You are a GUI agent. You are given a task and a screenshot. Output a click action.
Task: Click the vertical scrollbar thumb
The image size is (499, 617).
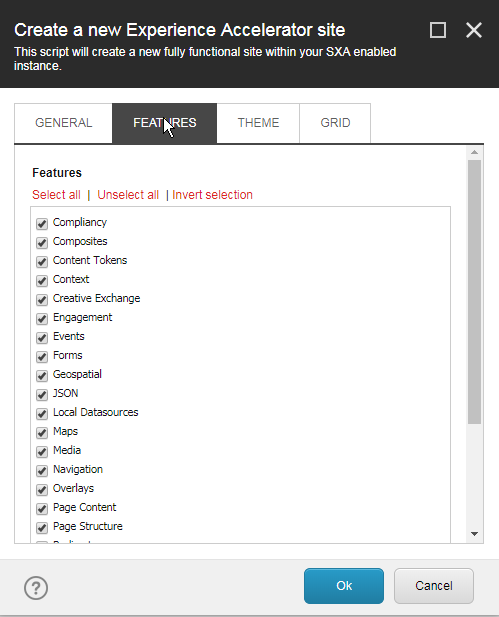(474, 292)
